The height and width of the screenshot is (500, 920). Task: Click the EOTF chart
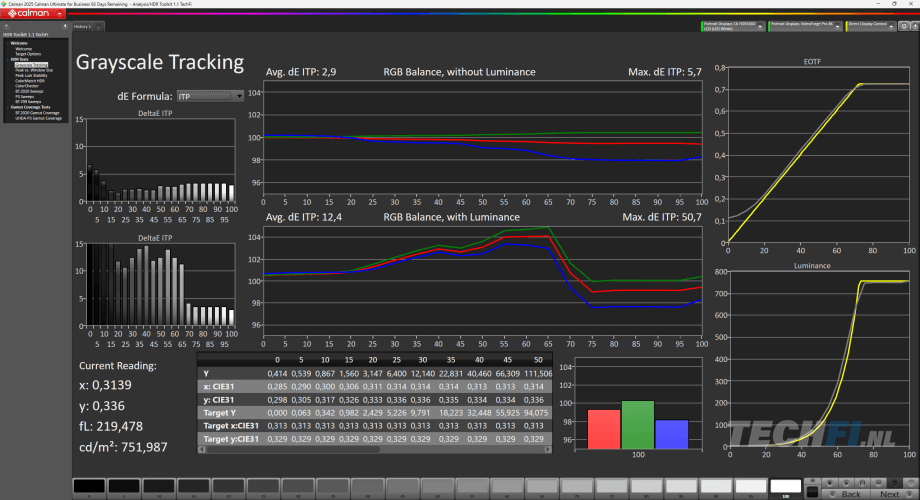tap(818, 155)
